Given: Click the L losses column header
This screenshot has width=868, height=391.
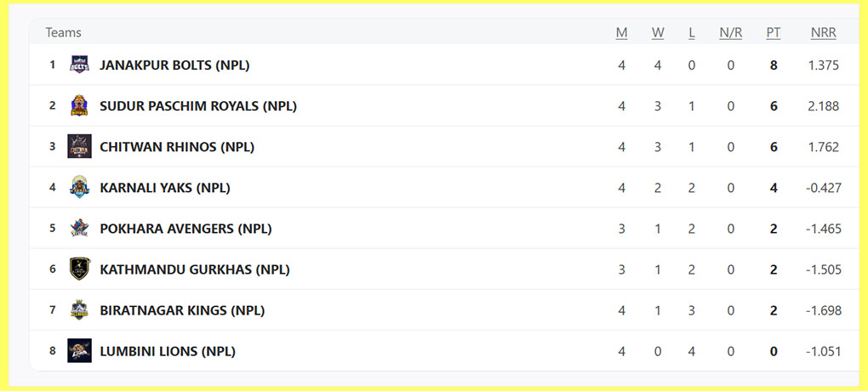Looking at the screenshot, I should point(692,32).
